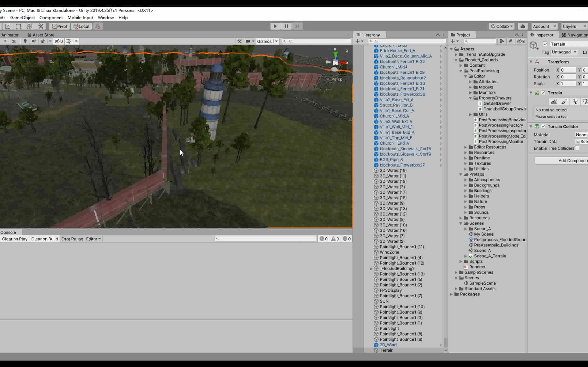
Task: Toggle Pivot handle position mode
Action: pyautogui.click(x=59, y=26)
